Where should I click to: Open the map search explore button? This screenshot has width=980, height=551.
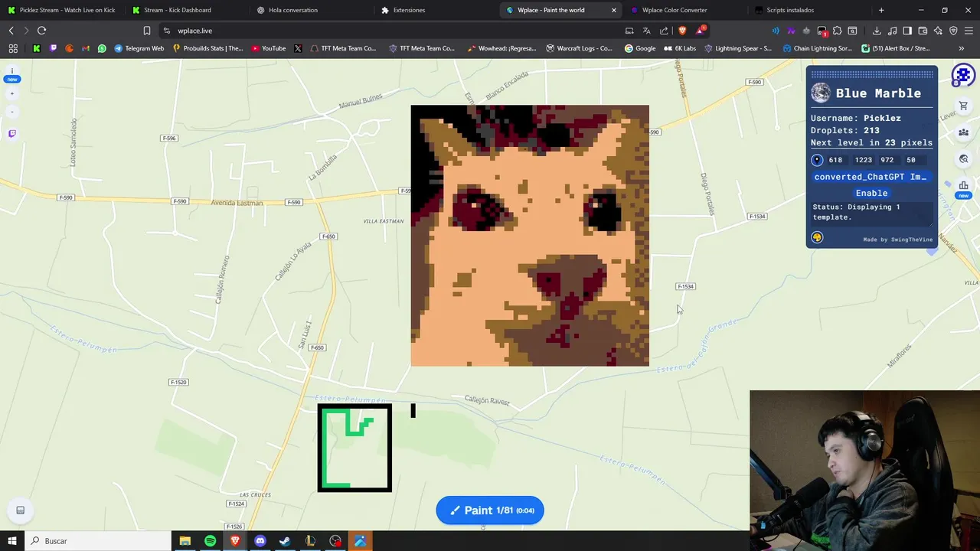point(964,159)
